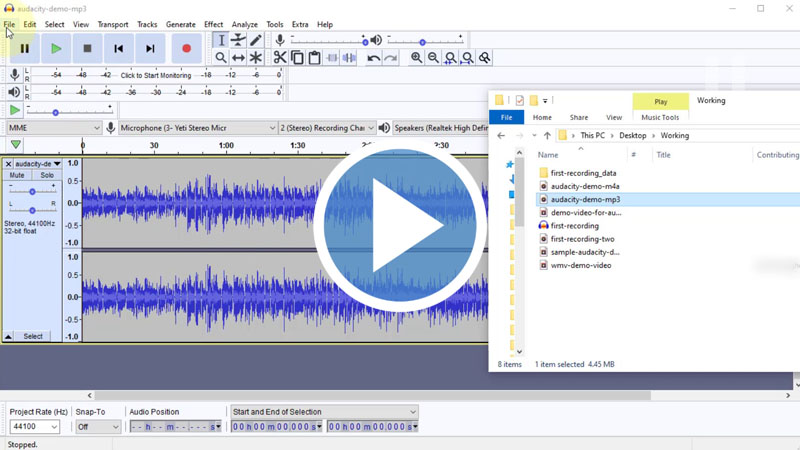Switch to the View tab in Explorer
The width and height of the screenshot is (800, 450).
(613, 117)
